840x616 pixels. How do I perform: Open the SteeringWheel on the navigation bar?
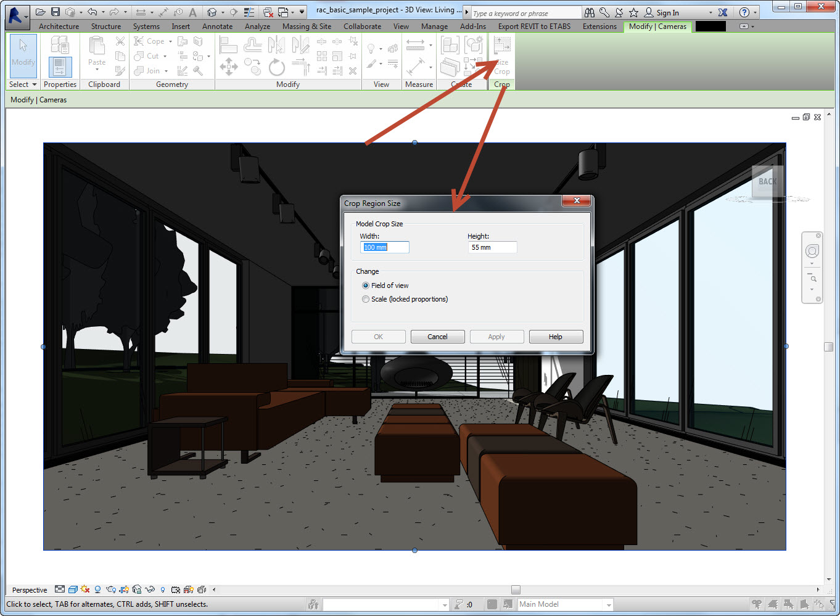pyautogui.click(x=812, y=251)
